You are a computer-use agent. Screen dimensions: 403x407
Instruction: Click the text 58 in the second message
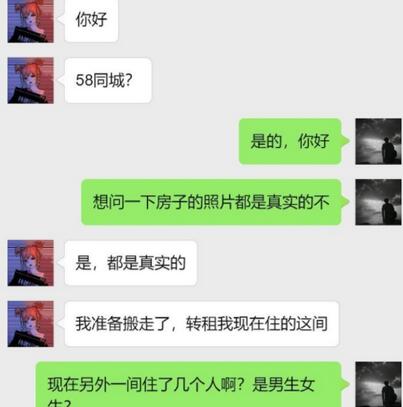(x=84, y=80)
